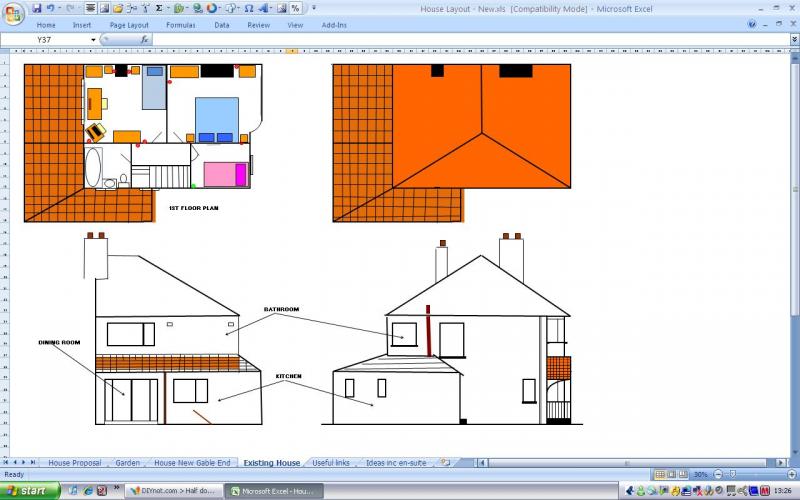Click the Windows Start button
800x500 pixels.
[30, 491]
